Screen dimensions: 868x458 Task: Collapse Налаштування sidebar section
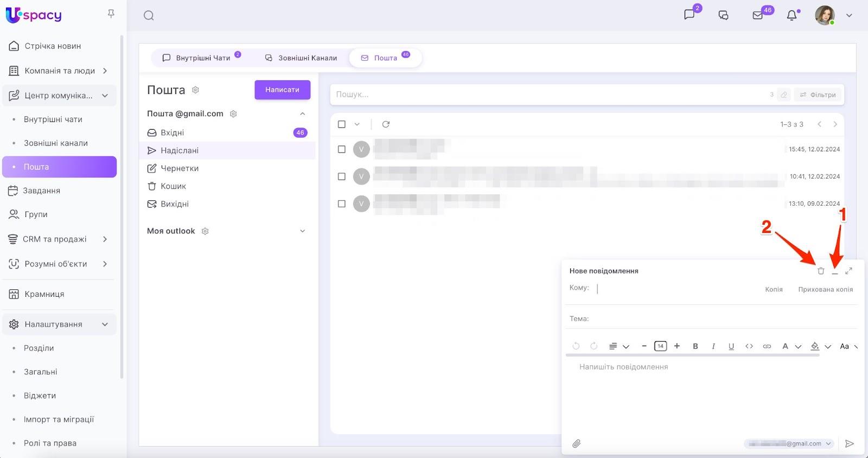(105, 325)
